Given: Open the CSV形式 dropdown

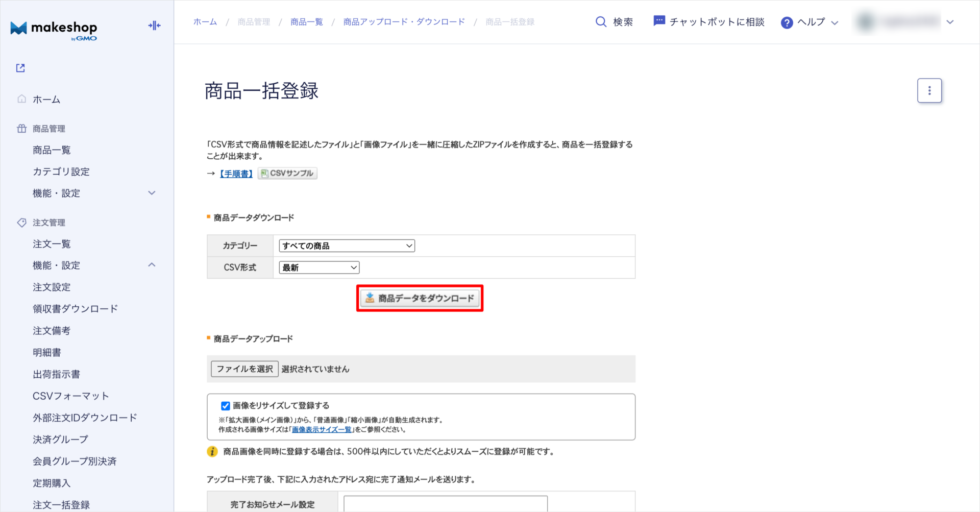Looking at the screenshot, I should coord(319,267).
